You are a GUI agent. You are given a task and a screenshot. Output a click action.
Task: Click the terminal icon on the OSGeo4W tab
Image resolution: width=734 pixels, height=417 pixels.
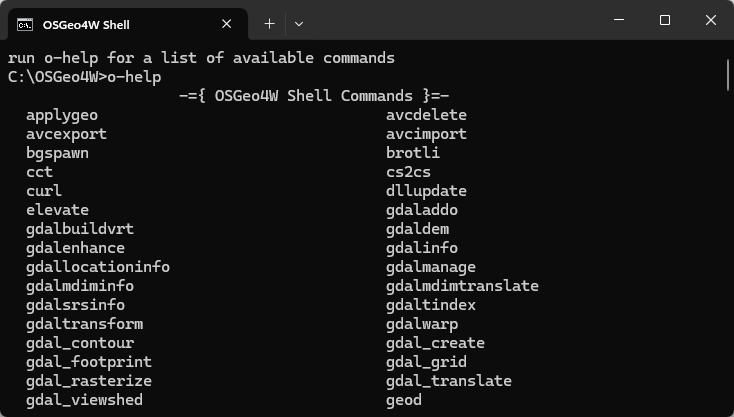tap(25, 23)
